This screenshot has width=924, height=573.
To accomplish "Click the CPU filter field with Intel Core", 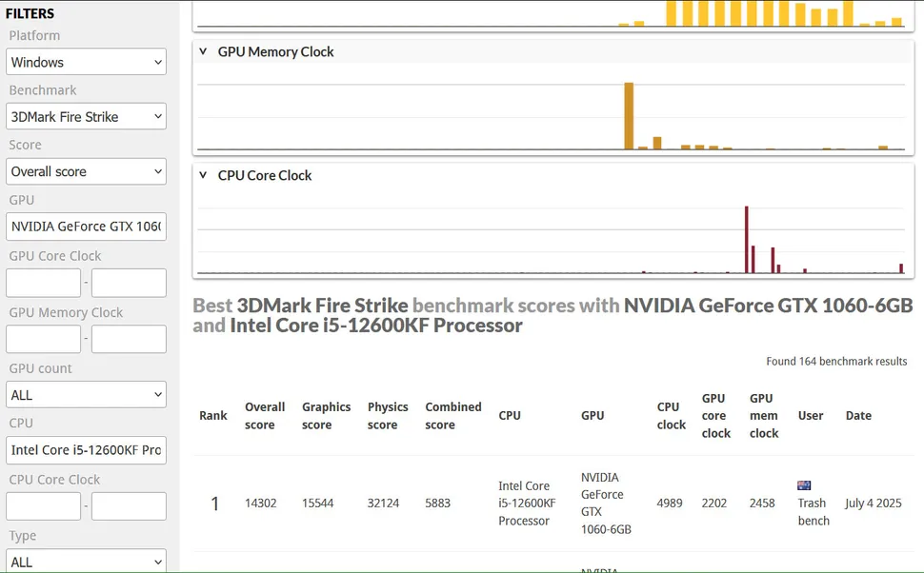I will click(x=87, y=449).
